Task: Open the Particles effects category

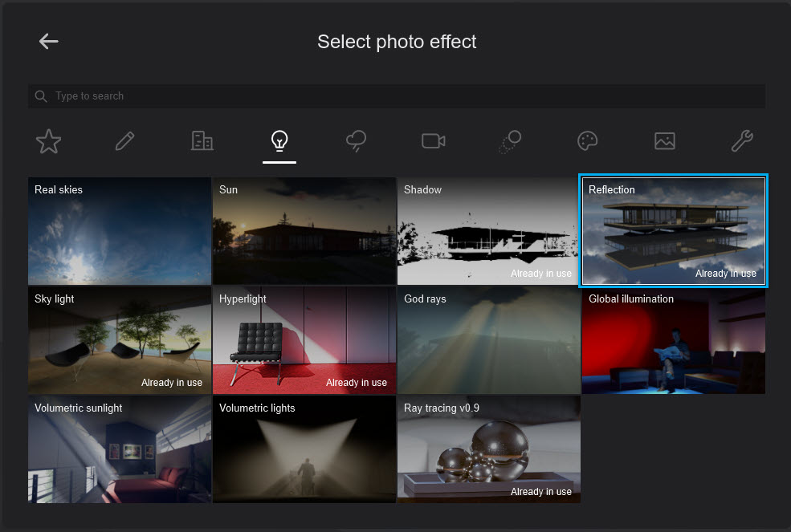Action: pos(510,140)
